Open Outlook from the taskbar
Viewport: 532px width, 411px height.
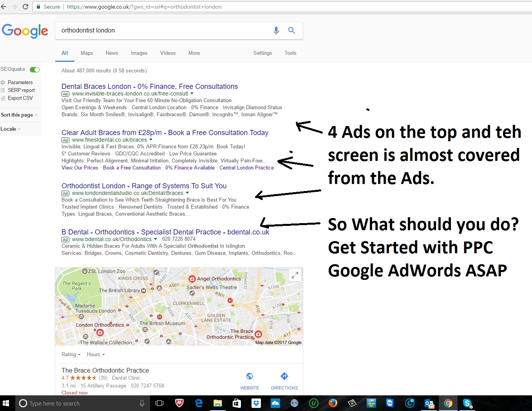click(x=429, y=403)
